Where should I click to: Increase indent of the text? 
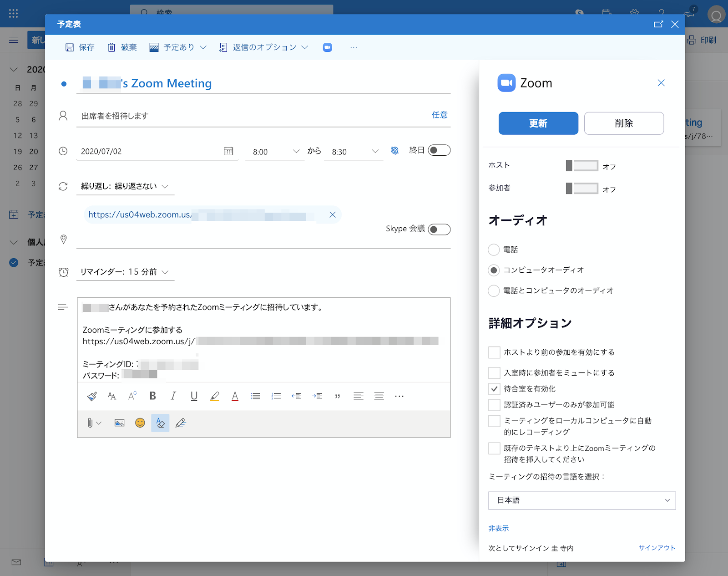coord(317,396)
